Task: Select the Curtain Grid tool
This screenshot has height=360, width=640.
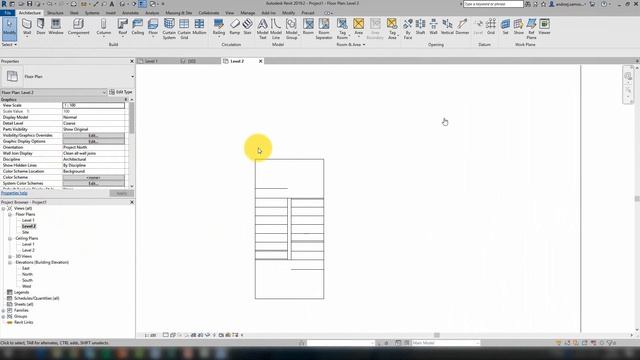Action: click(x=184, y=29)
